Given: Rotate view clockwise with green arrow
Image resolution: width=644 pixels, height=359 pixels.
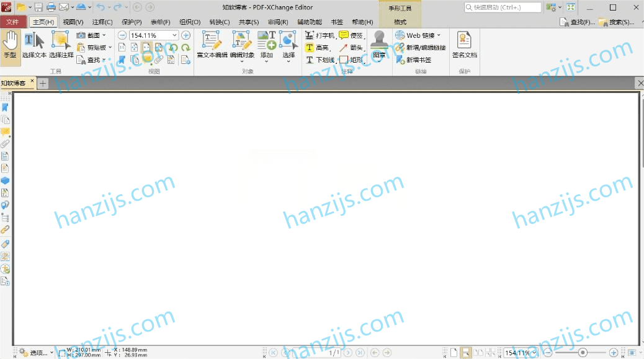Looking at the screenshot, I should pos(186,48).
